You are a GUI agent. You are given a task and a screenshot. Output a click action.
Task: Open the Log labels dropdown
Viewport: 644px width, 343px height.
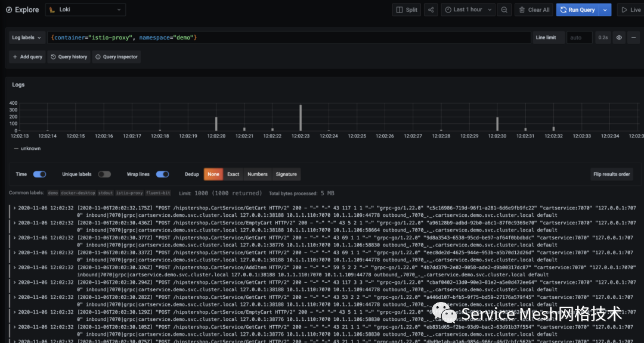point(27,38)
